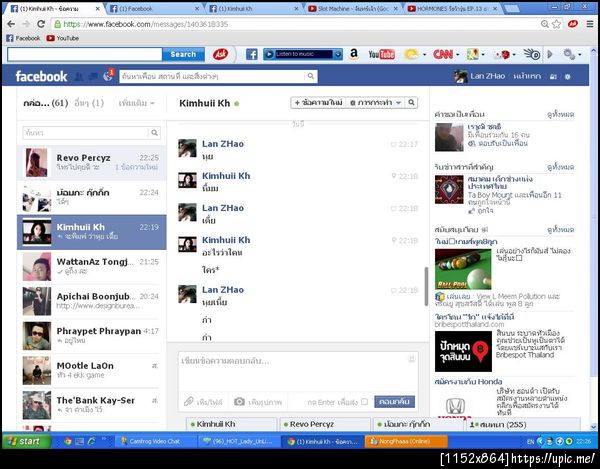This screenshot has height=469, width=600.
Task: Click the reply message text area
Action: [298, 371]
